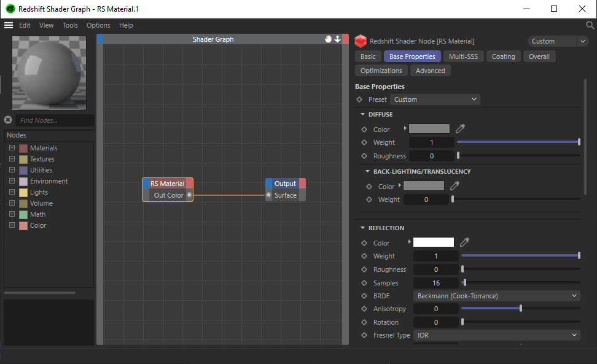597x364 pixels.
Task: Toggle the keyframe diamond for Preset
Action: coord(359,99)
